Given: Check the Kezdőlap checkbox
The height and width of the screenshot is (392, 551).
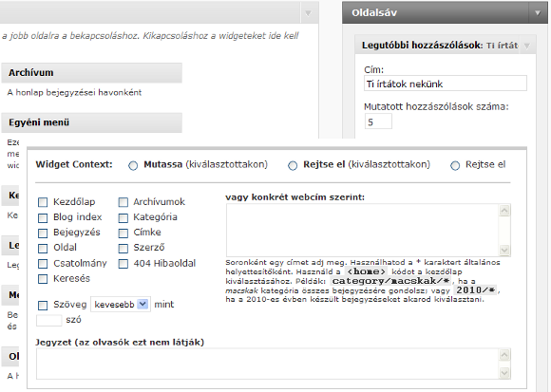Looking at the screenshot, I should [x=43, y=202].
